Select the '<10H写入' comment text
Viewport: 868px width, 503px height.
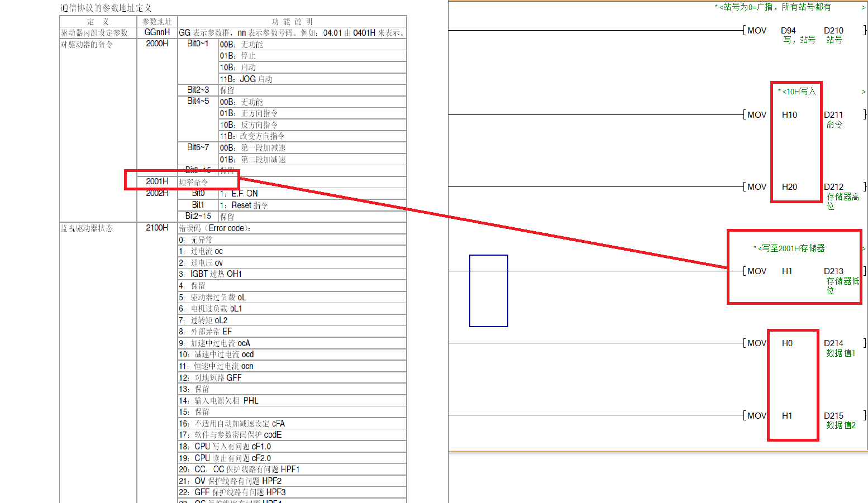pos(799,92)
